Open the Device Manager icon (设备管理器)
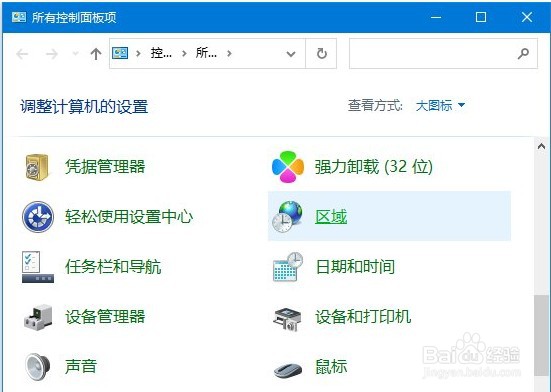The width and height of the screenshot is (551, 392). [x=38, y=317]
